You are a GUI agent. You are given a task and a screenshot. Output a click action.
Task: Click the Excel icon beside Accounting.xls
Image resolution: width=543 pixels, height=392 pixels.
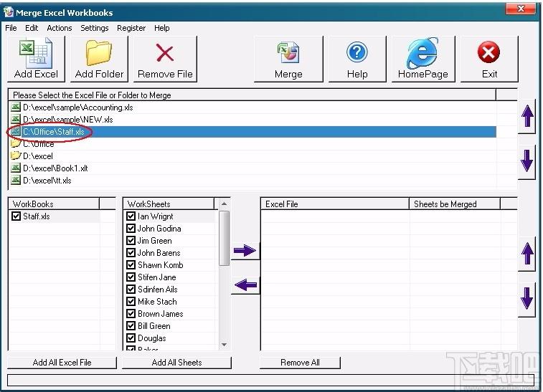[16, 107]
